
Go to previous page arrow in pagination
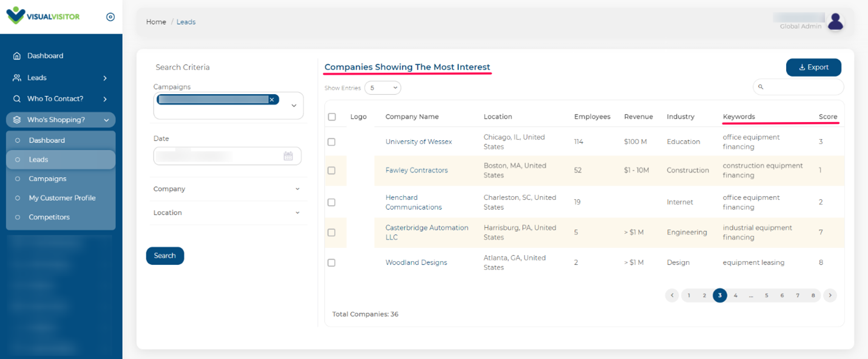(x=672, y=295)
